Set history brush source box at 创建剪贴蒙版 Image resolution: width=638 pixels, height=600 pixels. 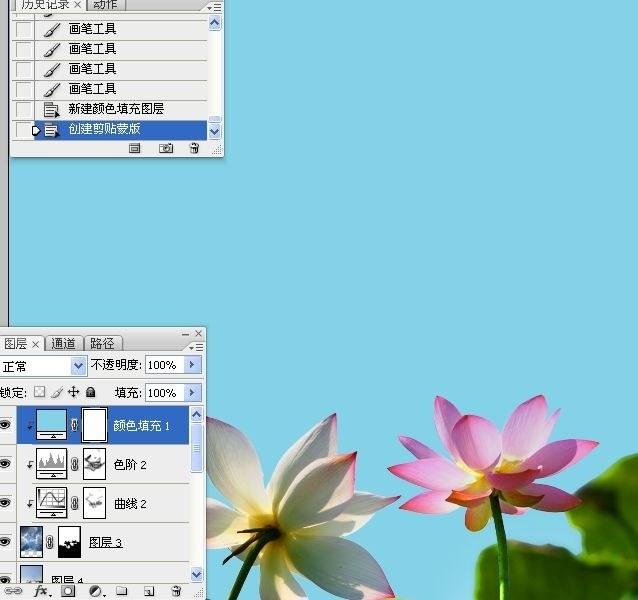click(x=23, y=130)
